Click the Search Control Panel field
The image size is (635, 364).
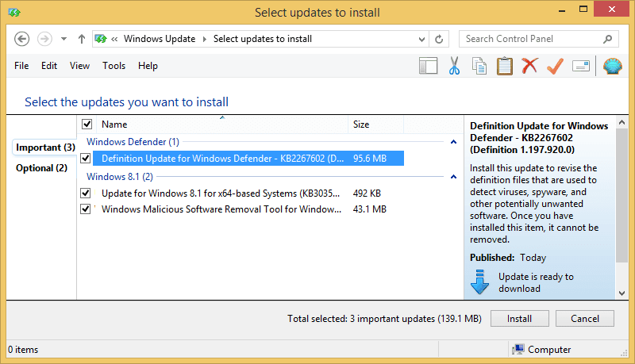539,39
